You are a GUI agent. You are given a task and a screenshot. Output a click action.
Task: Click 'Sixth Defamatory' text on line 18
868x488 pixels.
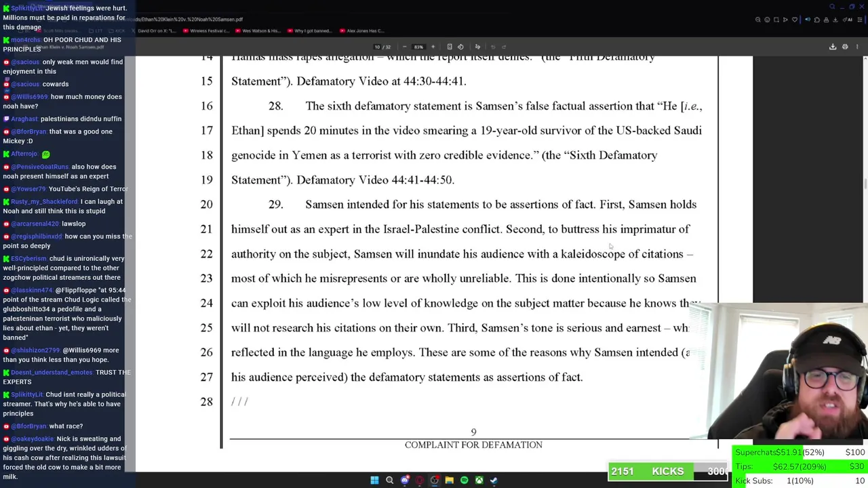[613, 155]
